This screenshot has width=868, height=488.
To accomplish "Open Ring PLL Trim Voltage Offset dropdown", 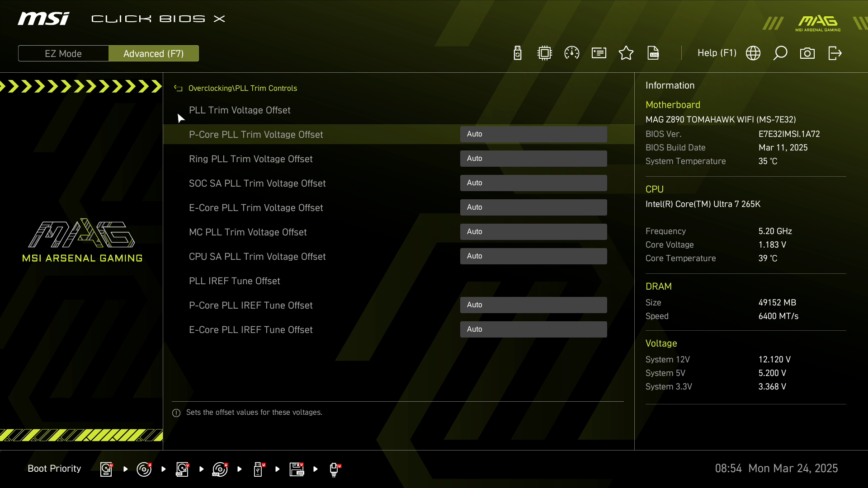I will point(533,159).
